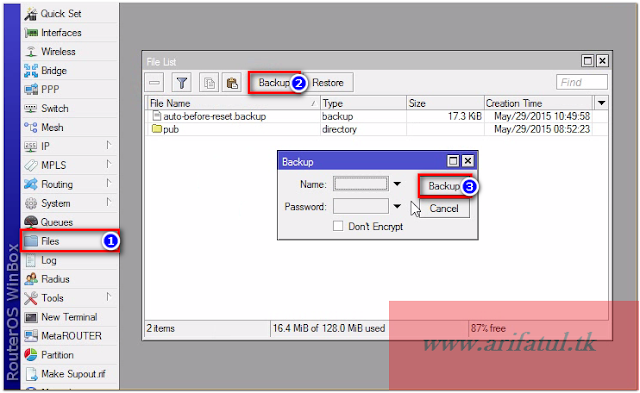Viewport: 640px width, 393px height.
Task: Click Cancel in the Backup dialog
Action: pos(444,209)
